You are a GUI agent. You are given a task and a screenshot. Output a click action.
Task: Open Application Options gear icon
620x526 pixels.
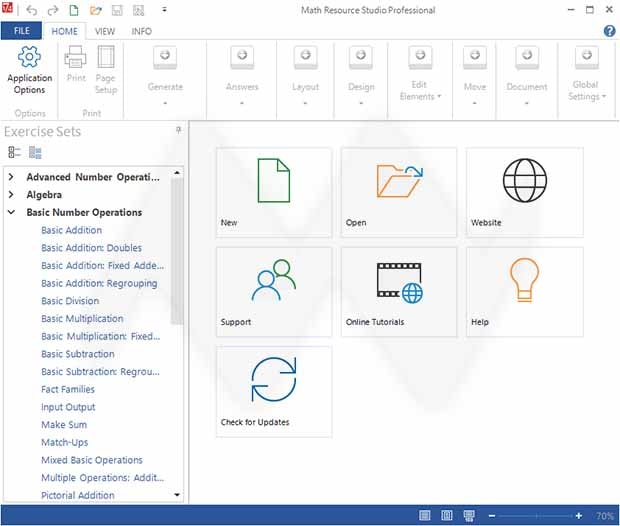[x=29, y=57]
